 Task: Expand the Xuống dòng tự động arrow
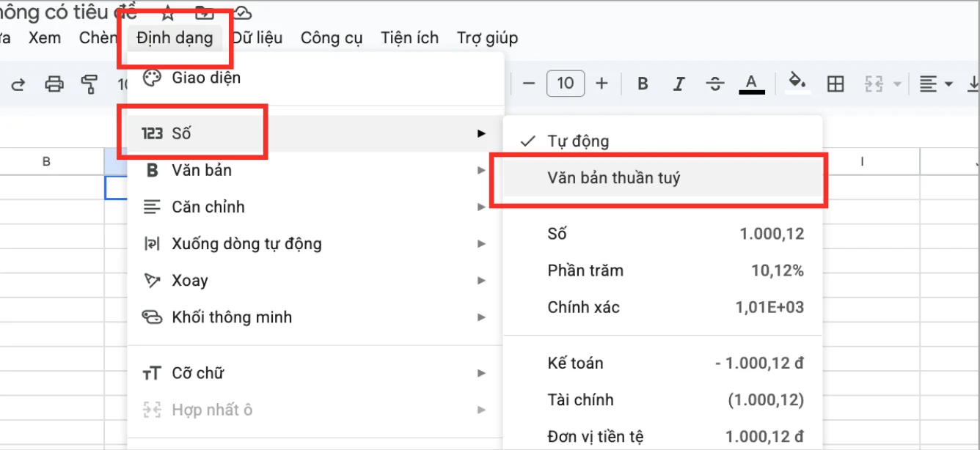[x=481, y=243]
